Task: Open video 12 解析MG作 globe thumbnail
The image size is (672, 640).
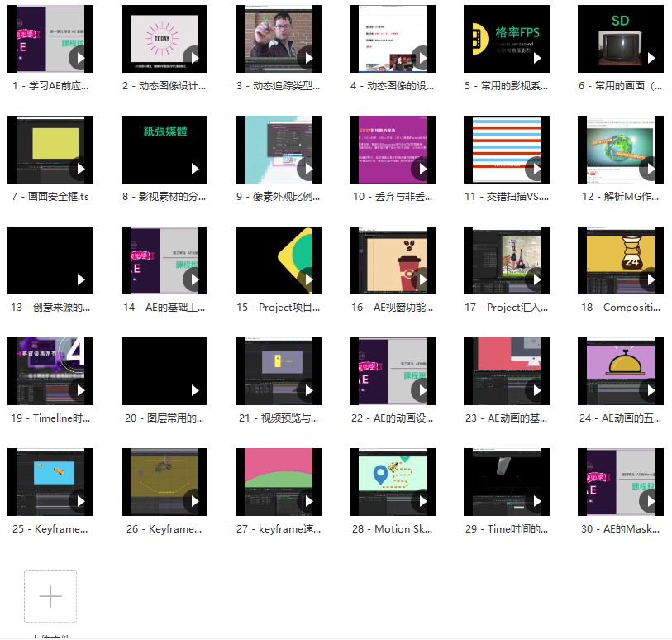Action: click(620, 149)
